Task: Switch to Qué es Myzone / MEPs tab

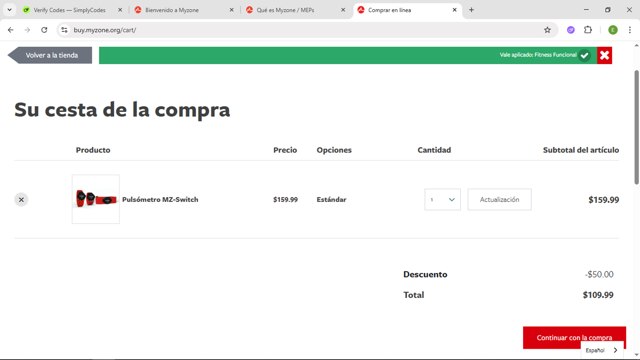Action: click(x=285, y=10)
